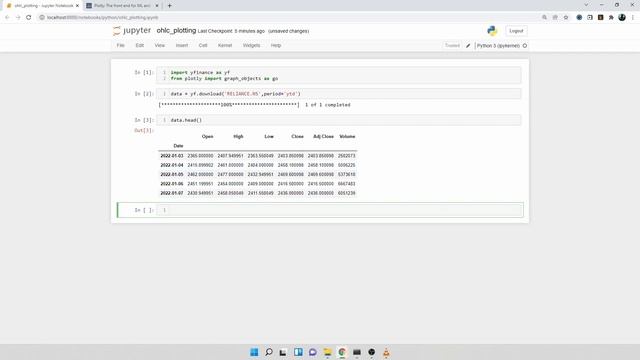Screen dimensions: 640x360
Task: Bookmark this page with the star icon
Action: point(566,18)
